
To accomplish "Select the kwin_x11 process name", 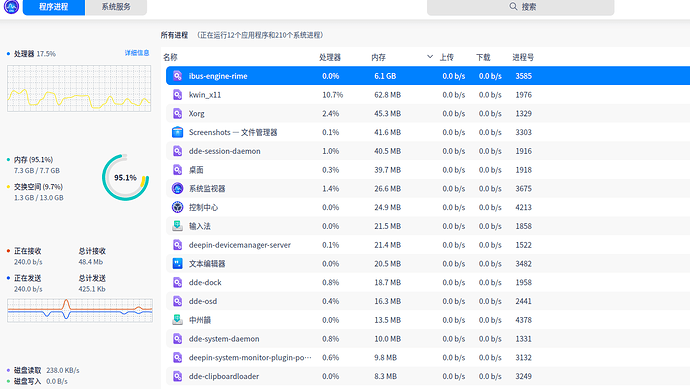I will click(205, 95).
